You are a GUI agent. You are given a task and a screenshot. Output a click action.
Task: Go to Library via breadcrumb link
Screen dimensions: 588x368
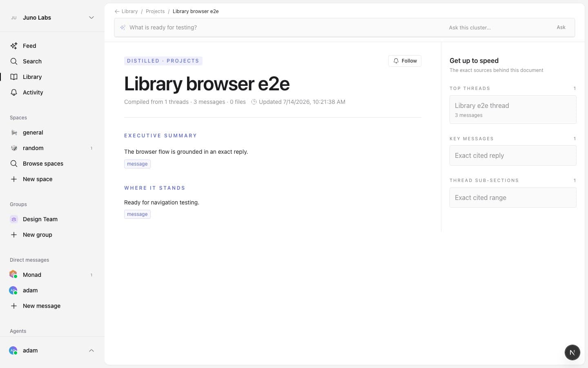[129, 11]
